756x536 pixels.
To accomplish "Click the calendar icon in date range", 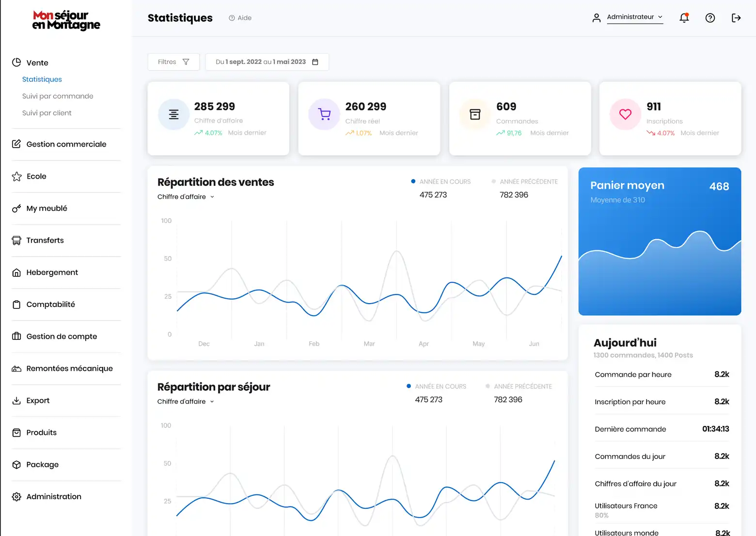I will pos(315,62).
